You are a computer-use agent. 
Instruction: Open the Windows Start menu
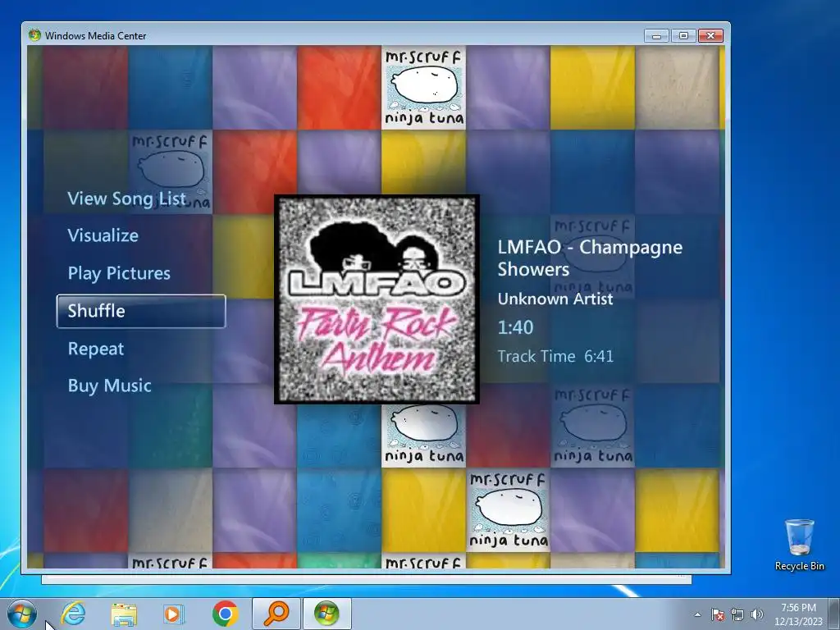(x=22, y=614)
